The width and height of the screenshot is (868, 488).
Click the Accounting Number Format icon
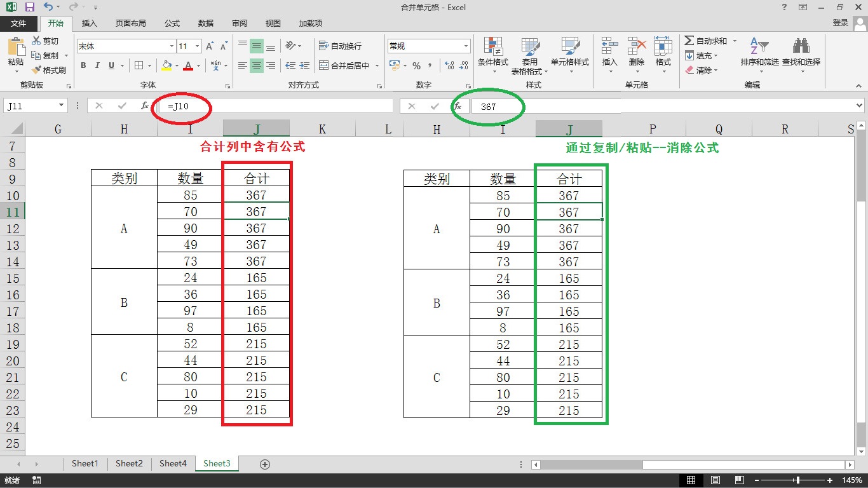tap(394, 65)
